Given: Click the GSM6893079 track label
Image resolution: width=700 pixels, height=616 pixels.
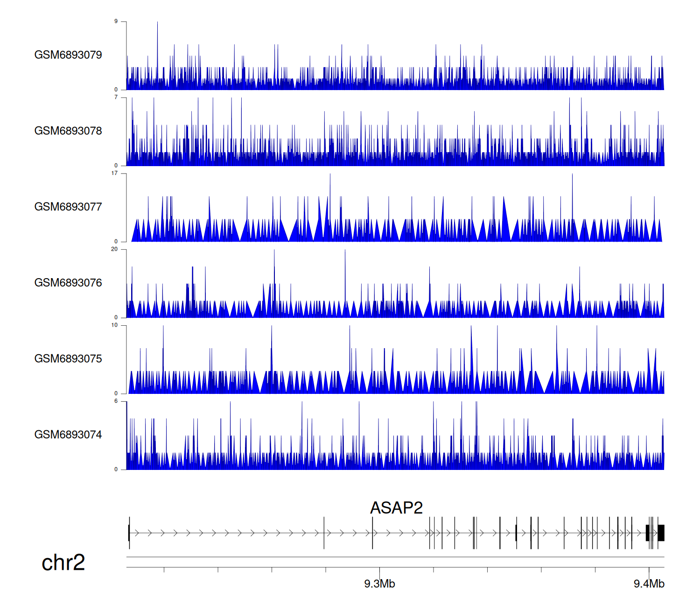Looking at the screenshot, I should coord(68,55).
